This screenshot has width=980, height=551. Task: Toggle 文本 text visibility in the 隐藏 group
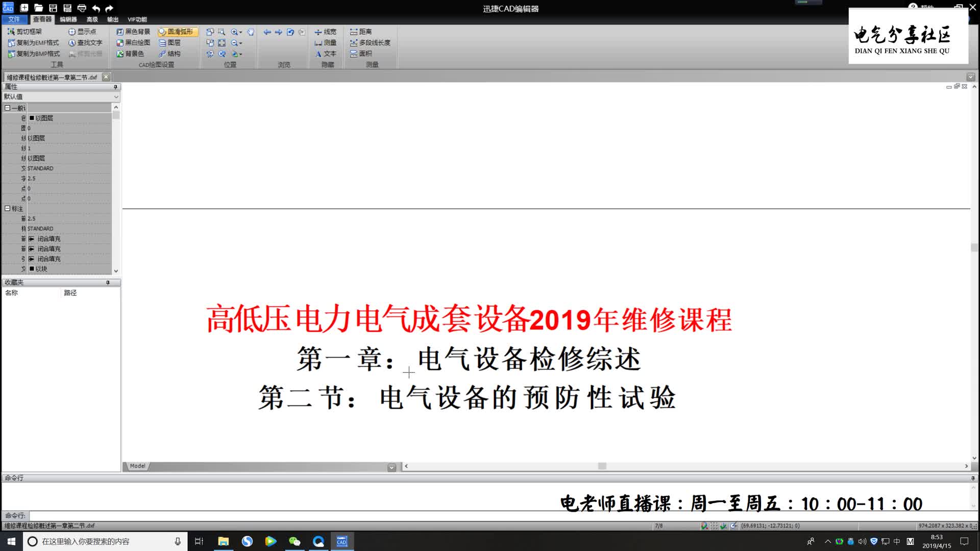(325, 54)
